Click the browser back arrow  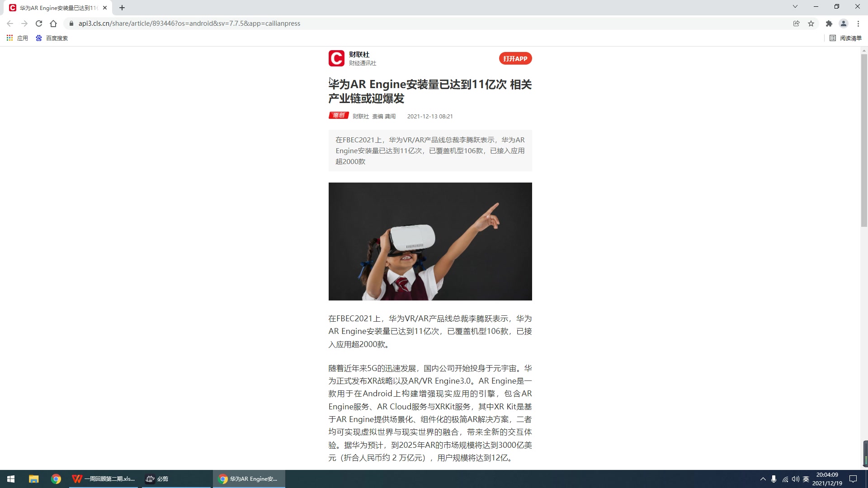pyautogui.click(x=10, y=23)
